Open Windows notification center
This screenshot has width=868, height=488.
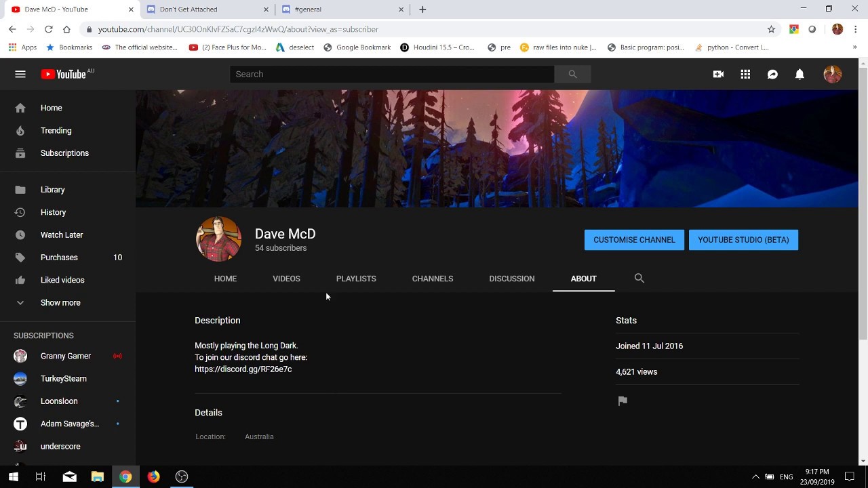850,476
